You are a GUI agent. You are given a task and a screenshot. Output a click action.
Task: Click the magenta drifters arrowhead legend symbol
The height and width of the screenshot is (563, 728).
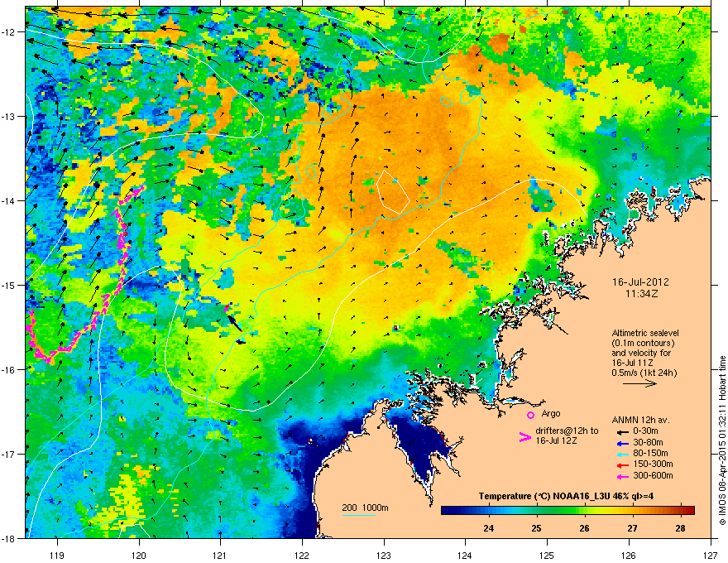point(524,437)
